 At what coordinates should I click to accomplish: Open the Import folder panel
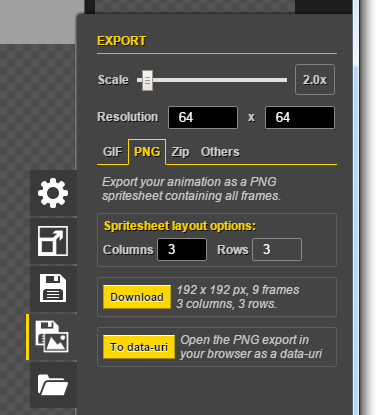point(53,385)
